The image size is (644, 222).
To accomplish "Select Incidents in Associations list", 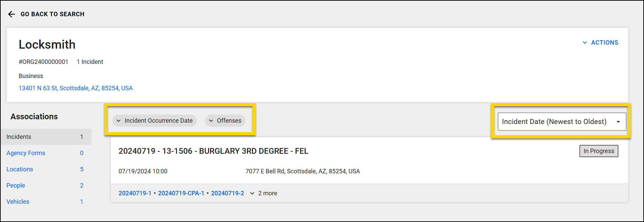I will click(x=19, y=137).
